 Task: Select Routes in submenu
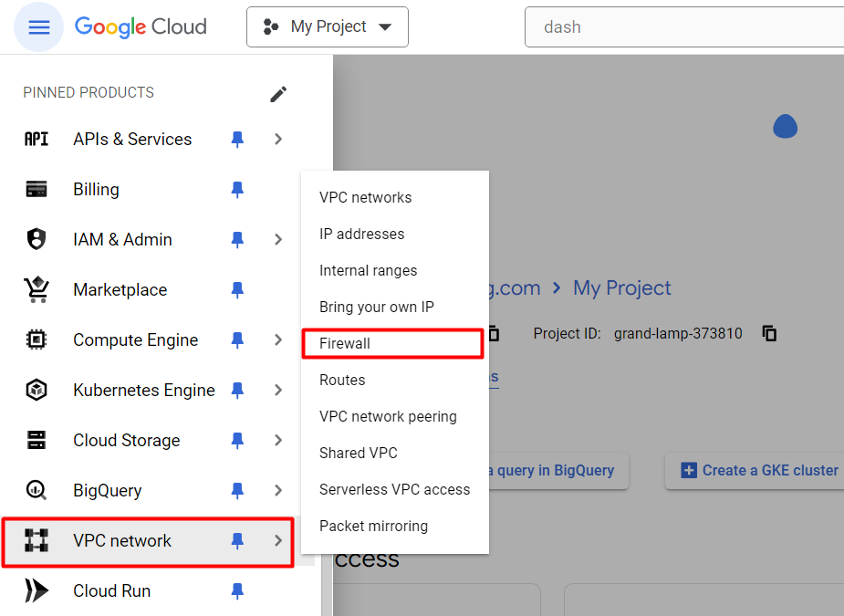[x=394, y=381]
